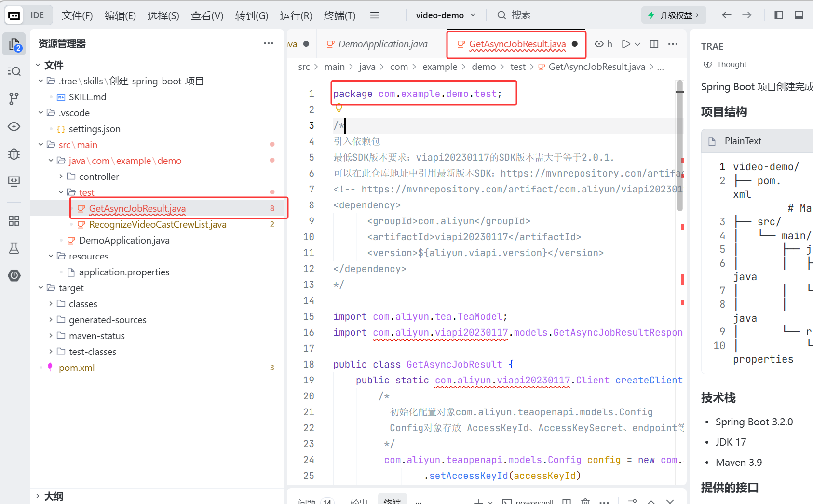The height and width of the screenshot is (504, 813).
Task: Toggle the primary sidebar layout button
Action: point(779,15)
